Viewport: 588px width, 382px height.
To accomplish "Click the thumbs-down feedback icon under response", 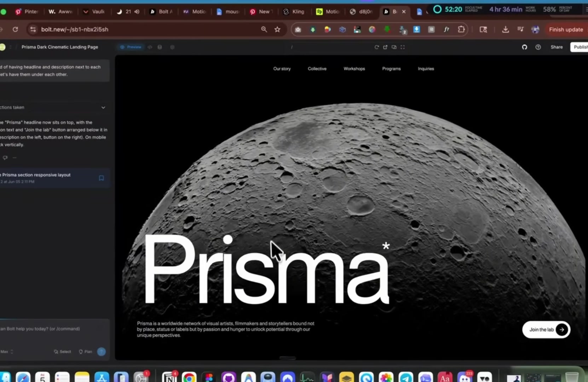I will coord(5,158).
